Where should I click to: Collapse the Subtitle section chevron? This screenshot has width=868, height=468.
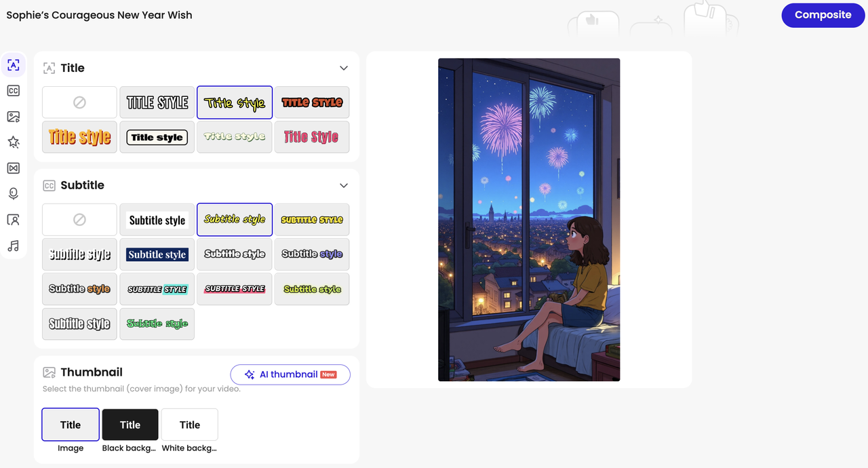pos(344,185)
